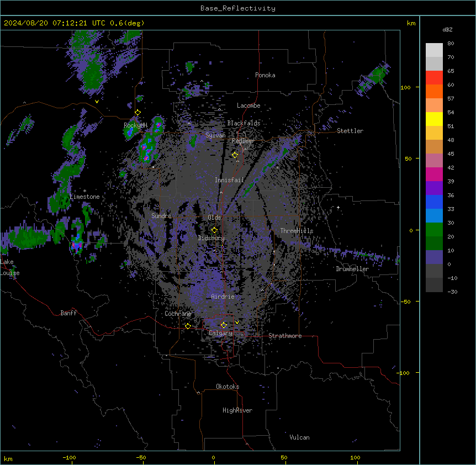The width and height of the screenshot is (476, 465).
Task: Click the Lake Louise label
Action: pos(10,267)
